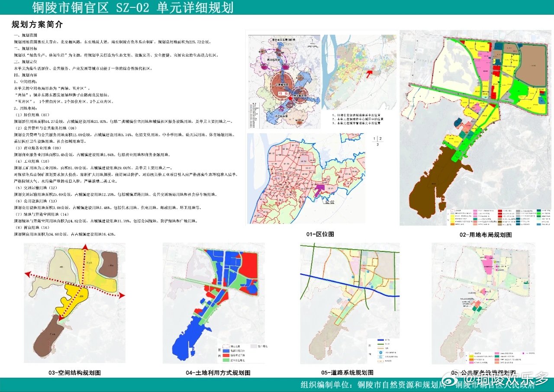Click the '(1)居住用地(07)' item
This screenshot has height=392, width=554.
(x=33, y=115)
